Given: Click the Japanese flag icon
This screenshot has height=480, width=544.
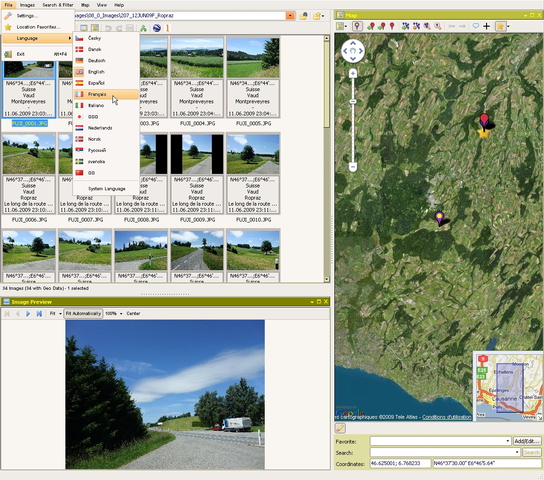Looking at the screenshot, I should click(79, 117).
